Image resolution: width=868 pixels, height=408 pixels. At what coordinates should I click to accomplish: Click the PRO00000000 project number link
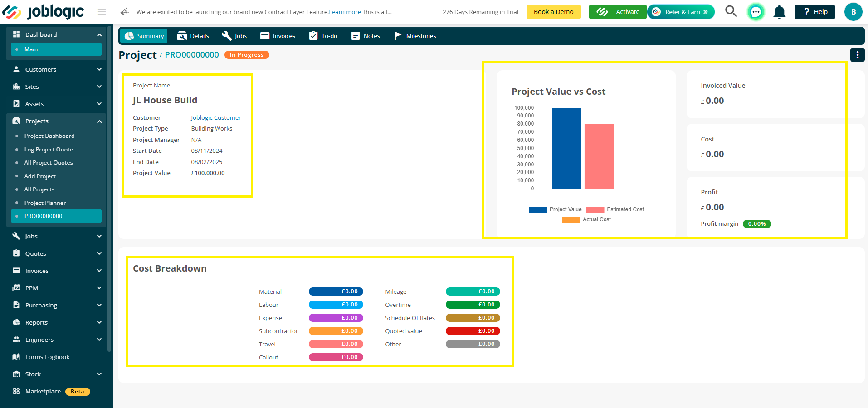pyautogui.click(x=192, y=55)
